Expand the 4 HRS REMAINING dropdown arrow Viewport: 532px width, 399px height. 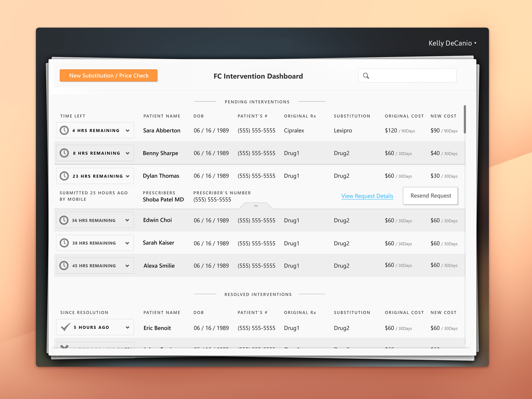click(128, 131)
